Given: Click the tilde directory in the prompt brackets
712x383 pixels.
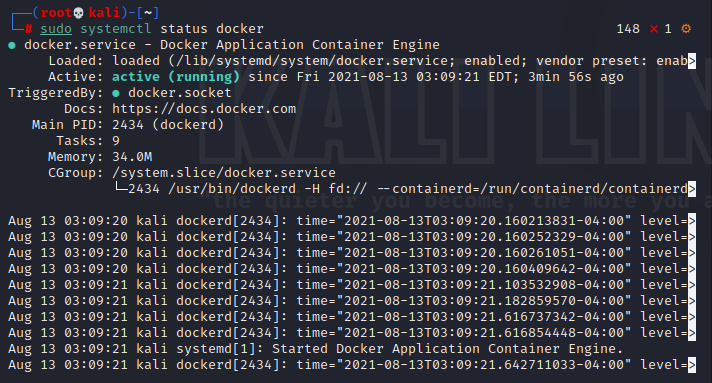Looking at the screenshot, I should coord(148,13).
